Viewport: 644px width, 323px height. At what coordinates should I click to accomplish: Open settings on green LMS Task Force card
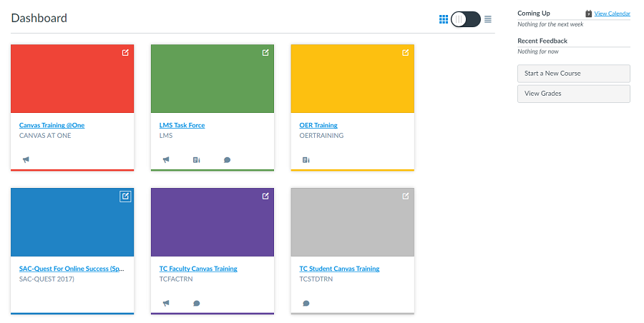coord(265,53)
